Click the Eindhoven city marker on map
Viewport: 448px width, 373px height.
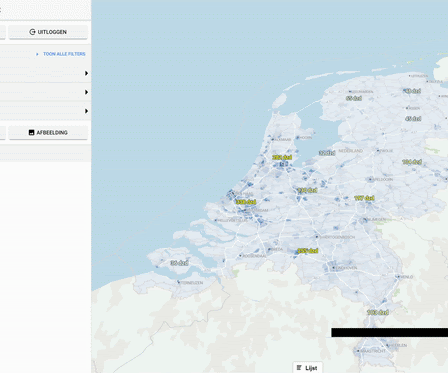[333, 268]
